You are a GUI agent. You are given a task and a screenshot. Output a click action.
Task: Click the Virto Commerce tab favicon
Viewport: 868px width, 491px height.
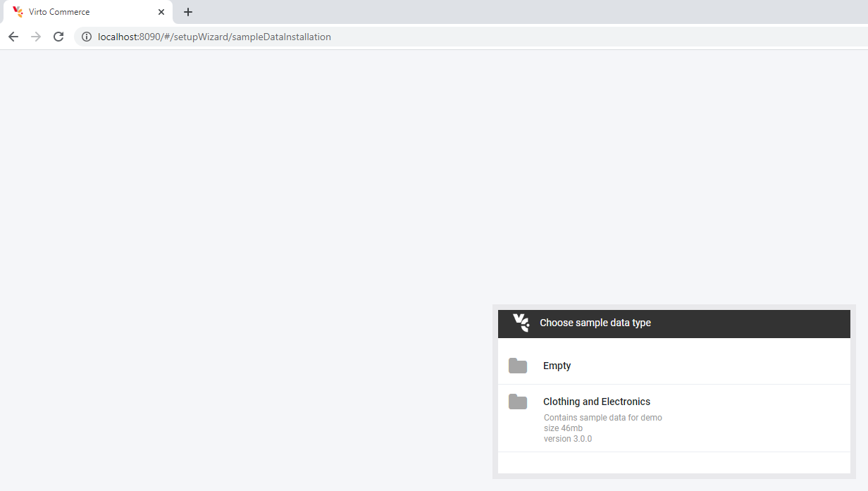18,12
